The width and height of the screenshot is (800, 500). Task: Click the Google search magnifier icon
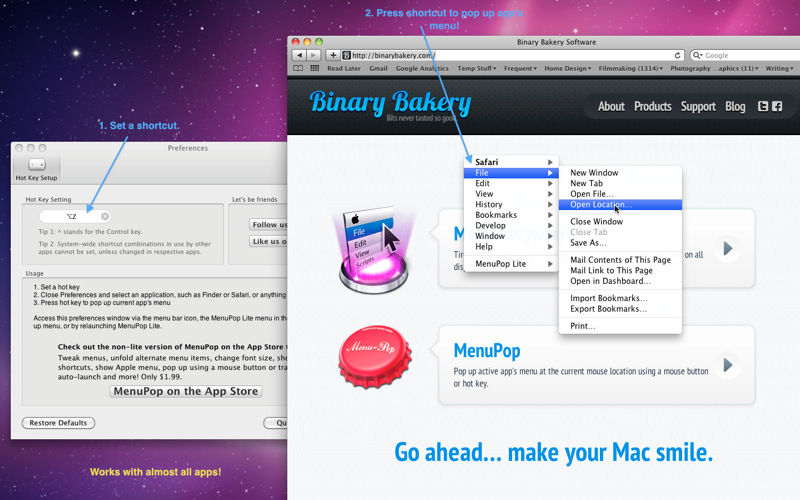697,55
